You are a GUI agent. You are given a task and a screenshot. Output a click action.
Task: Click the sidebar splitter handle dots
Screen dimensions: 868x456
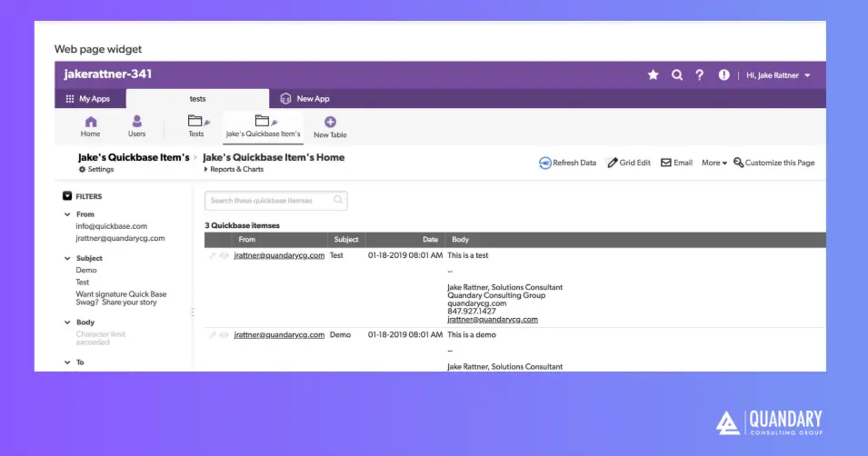point(192,312)
